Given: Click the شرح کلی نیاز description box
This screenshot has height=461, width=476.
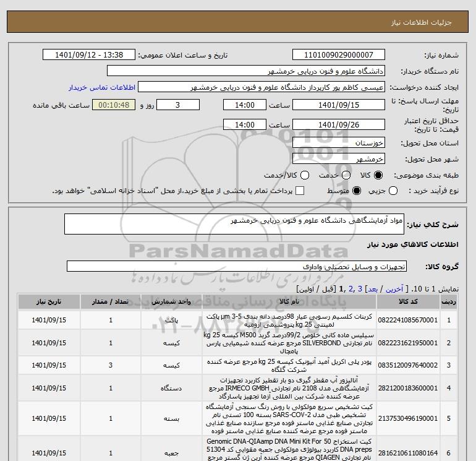Looking at the screenshot, I should point(234,224).
